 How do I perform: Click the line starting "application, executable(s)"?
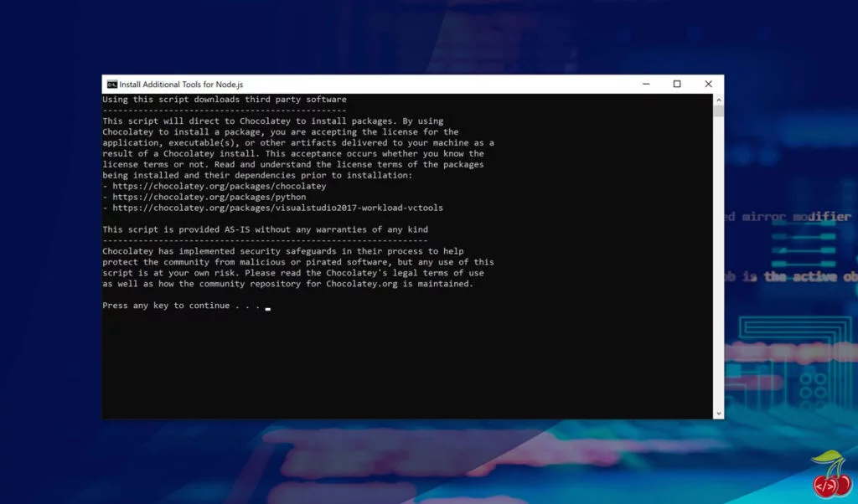(x=298, y=142)
